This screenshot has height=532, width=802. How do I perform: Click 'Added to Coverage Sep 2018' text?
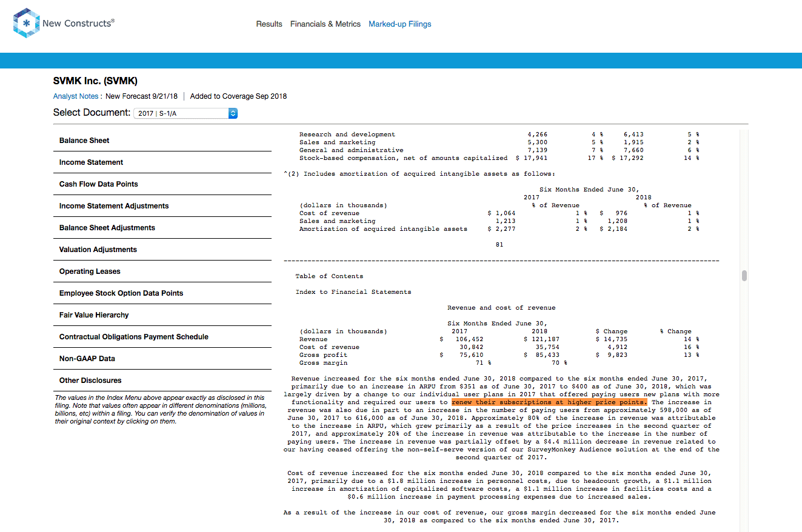point(238,96)
